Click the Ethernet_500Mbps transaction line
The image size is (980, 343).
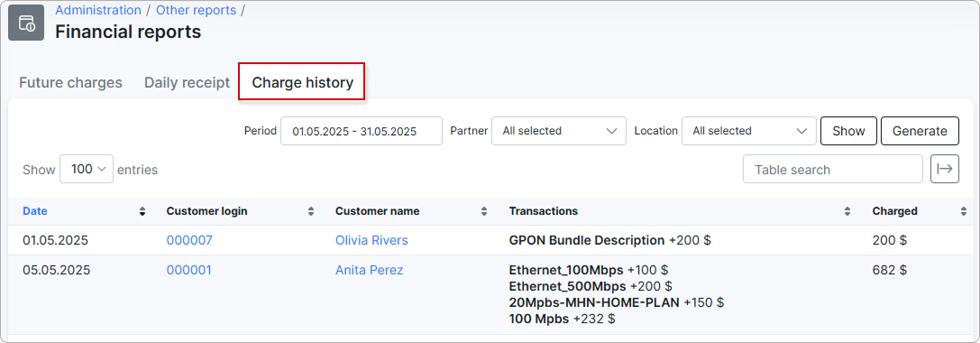(x=591, y=287)
